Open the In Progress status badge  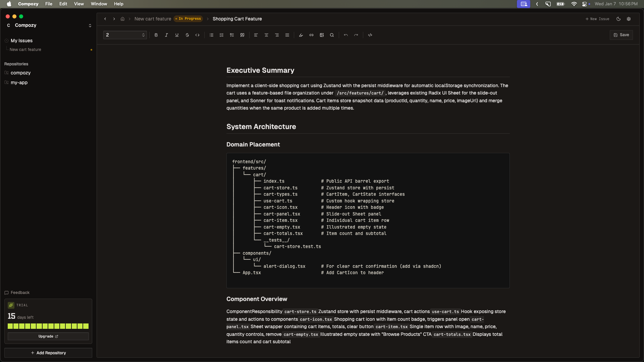[x=188, y=19]
